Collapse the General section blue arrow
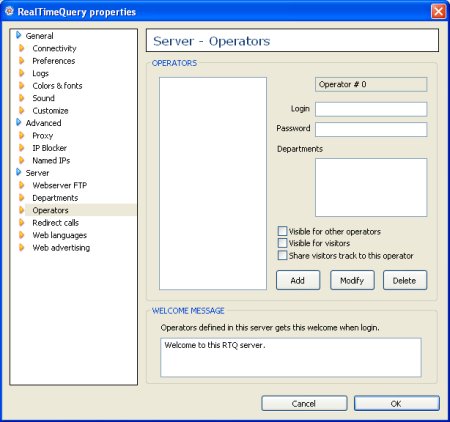This screenshot has width=450, height=422. [x=19, y=35]
